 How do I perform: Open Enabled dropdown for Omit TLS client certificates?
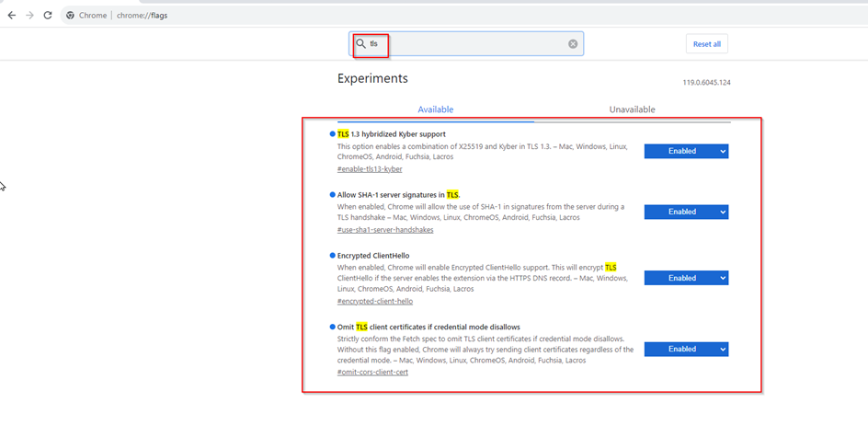click(687, 349)
